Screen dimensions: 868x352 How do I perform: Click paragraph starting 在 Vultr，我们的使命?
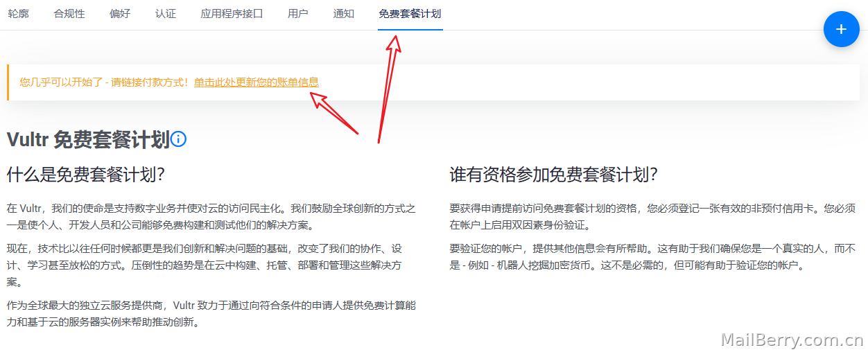[211, 216]
